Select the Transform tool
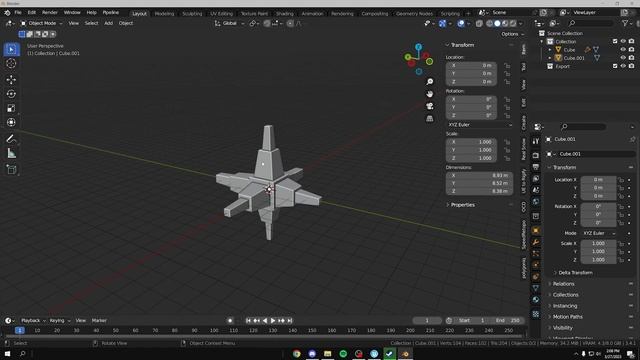 [11, 122]
